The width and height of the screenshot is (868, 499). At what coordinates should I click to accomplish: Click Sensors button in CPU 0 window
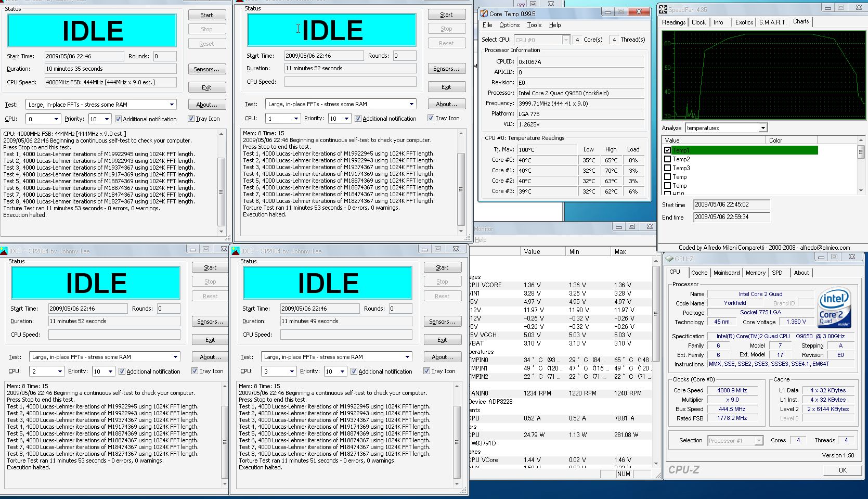206,69
